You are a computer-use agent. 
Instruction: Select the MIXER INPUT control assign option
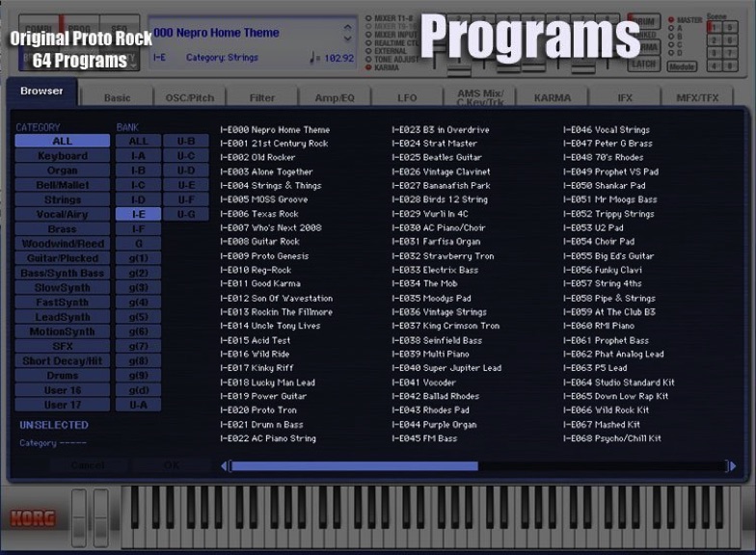(391, 35)
